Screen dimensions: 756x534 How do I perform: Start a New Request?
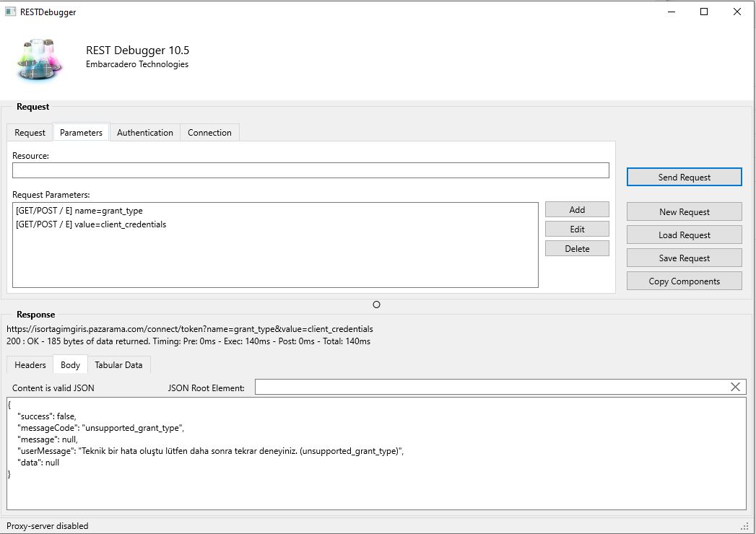[685, 211]
